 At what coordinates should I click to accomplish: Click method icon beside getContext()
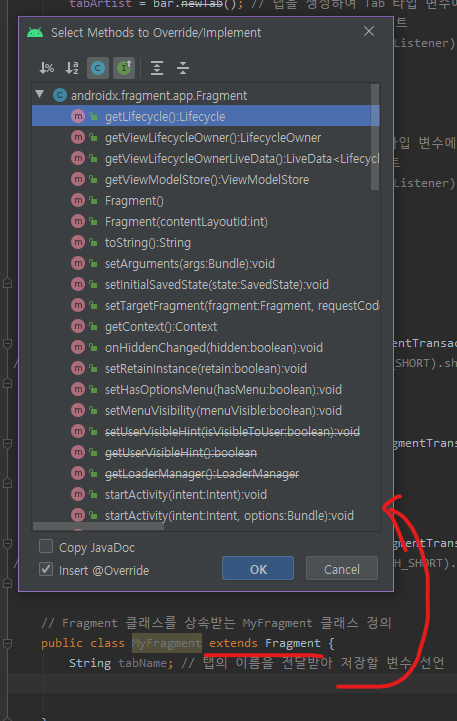coord(78,326)
